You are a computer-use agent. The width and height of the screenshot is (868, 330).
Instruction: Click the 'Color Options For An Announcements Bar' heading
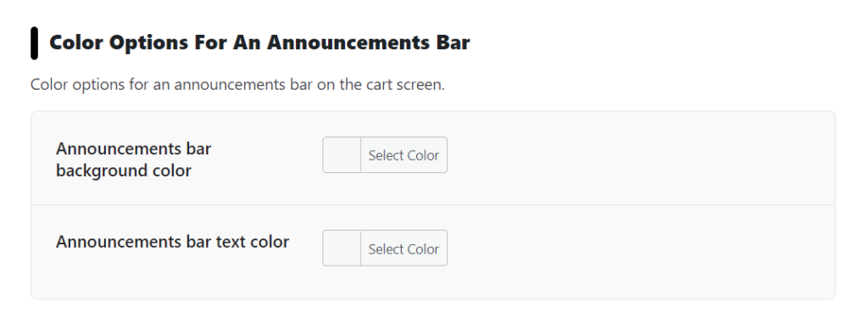click(x=259, y=42)
